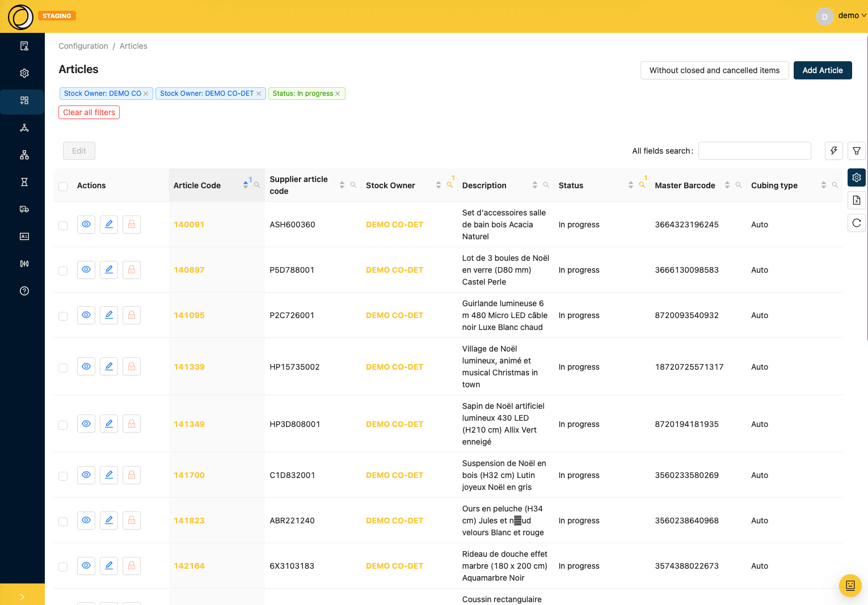Image resolution: width=868 pixels, height=605 pixels.
Task: View article 140897 with eye icon
Action: (86, 270)
